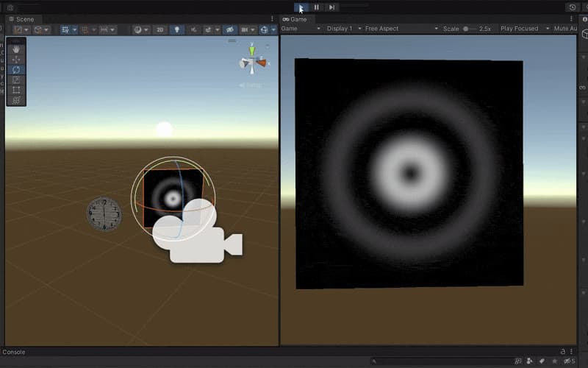Image resolution: width=588 pixels, height=368 pixels.
Task: Open Free Aspect dropdown
Action: [x=401, y=29]
